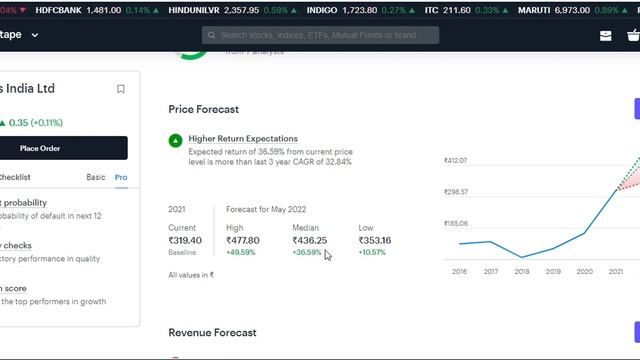Open Higher Return Expectations link
640x360 pixels.
[243, 138]
